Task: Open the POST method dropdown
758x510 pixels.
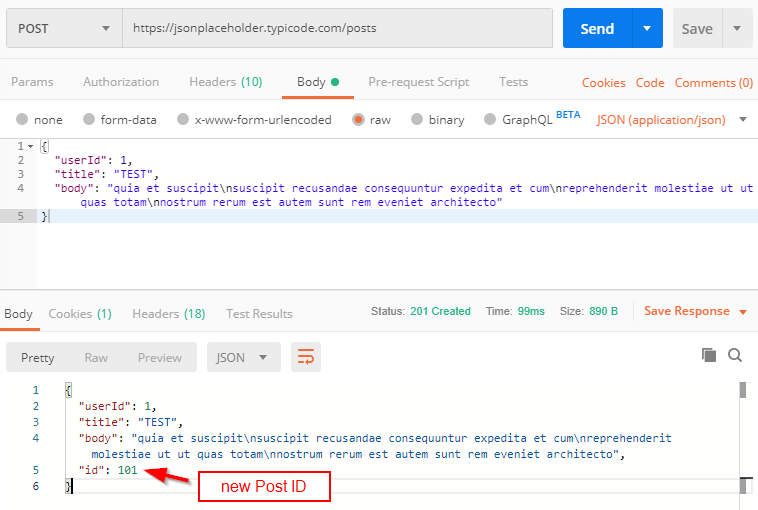Action: [x=64, y=28]
